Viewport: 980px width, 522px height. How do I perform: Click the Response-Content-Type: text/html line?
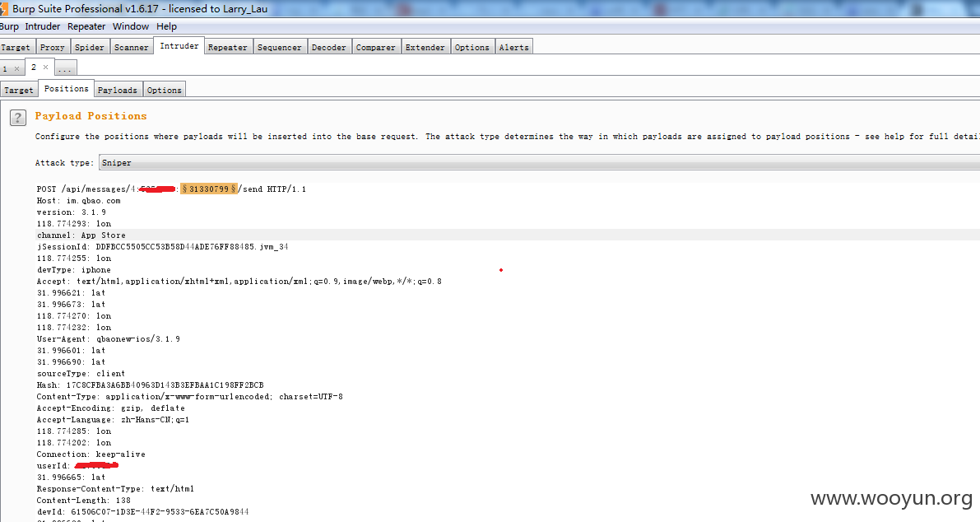pos(115,488)
